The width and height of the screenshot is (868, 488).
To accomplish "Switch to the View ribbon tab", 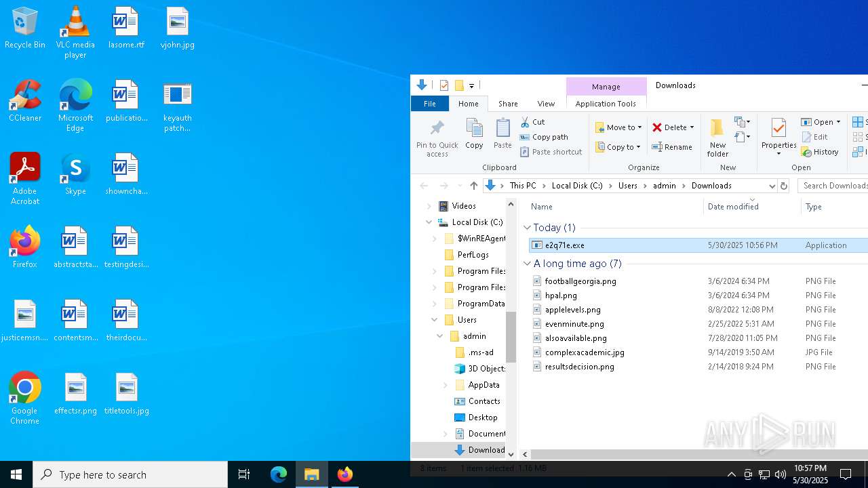I will point(546,104).
